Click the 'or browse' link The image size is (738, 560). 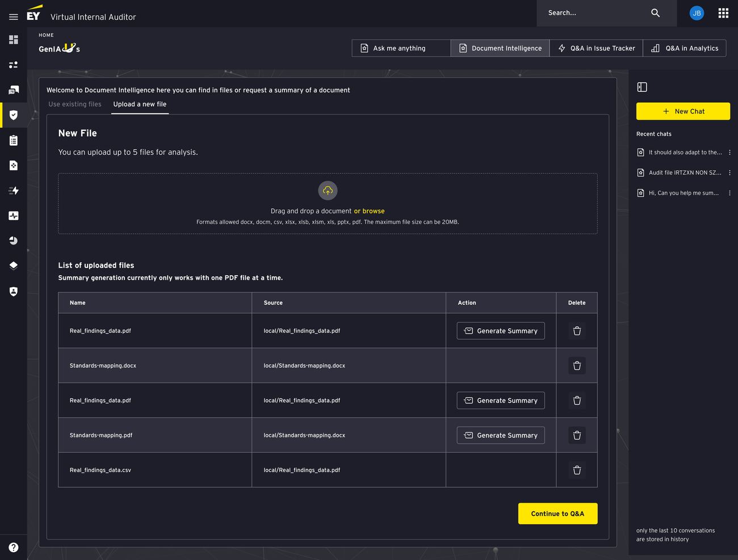click(369, 211)
